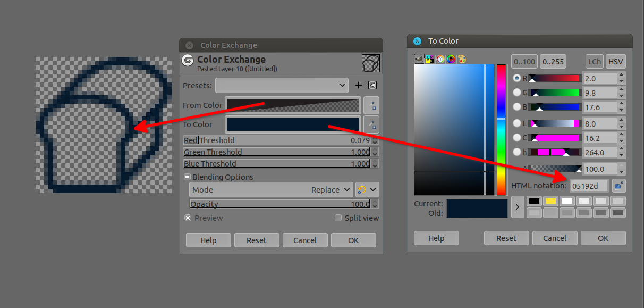Click the Color Exchange layer preview thumbnail
Viewport: 644px width, 308px height.
[370, 63]
